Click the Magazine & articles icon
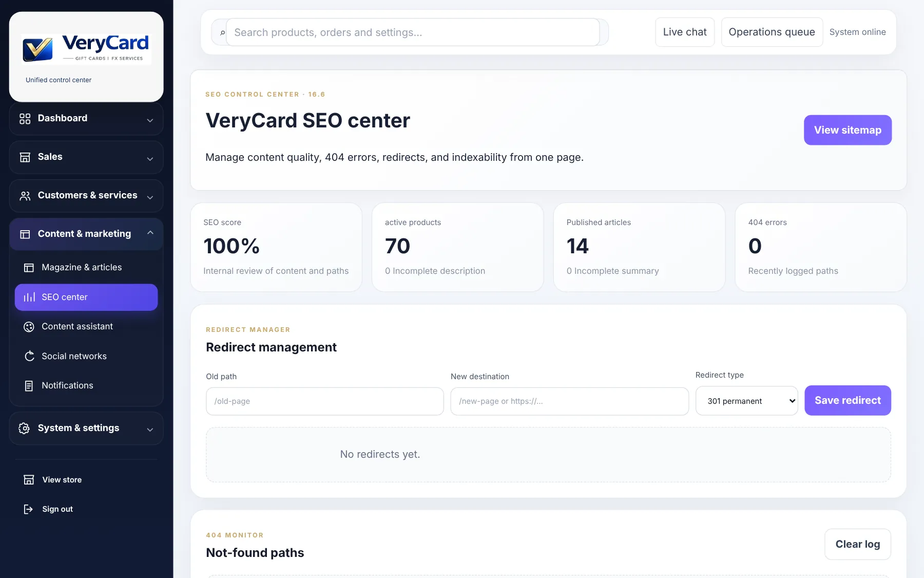Image resolution: width=924 pixels, height=578 pixels. pos(29,268)
